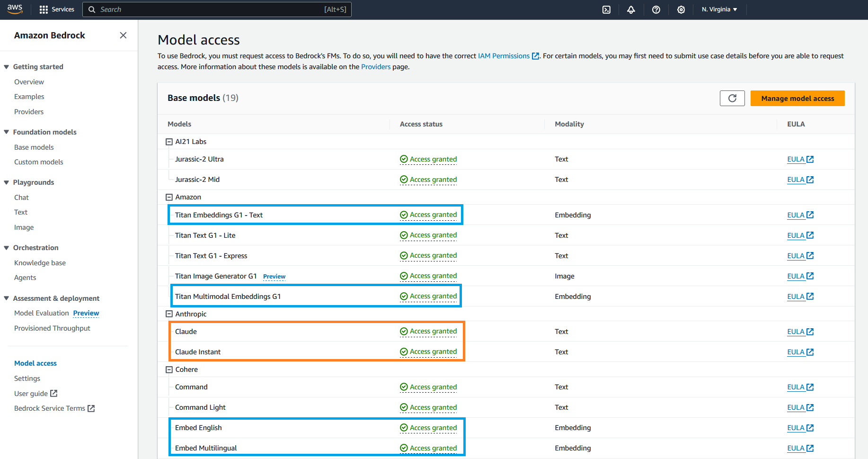This screenshot has width=868, height=459.
Task: Go to Chat playground
Action: coord(21,198)
